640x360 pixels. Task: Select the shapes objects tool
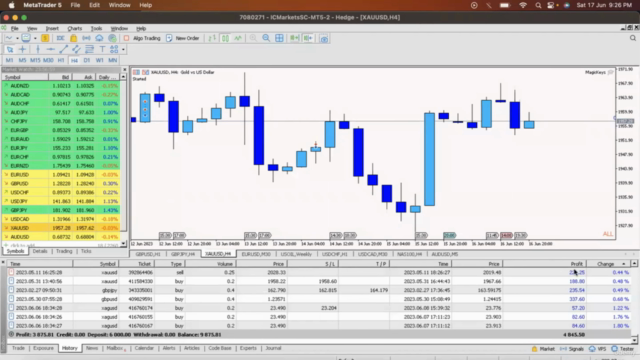coord(114,49)
